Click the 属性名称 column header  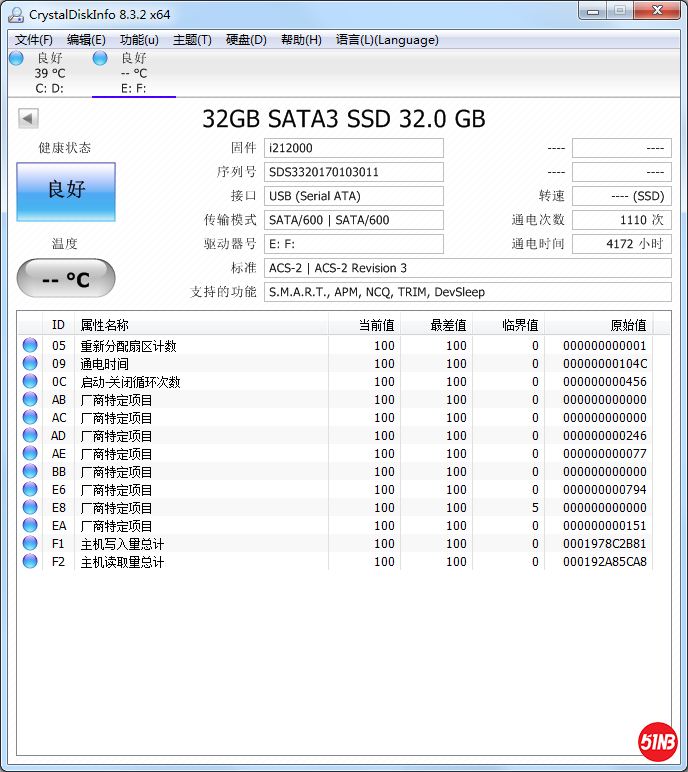click(200, 325)
